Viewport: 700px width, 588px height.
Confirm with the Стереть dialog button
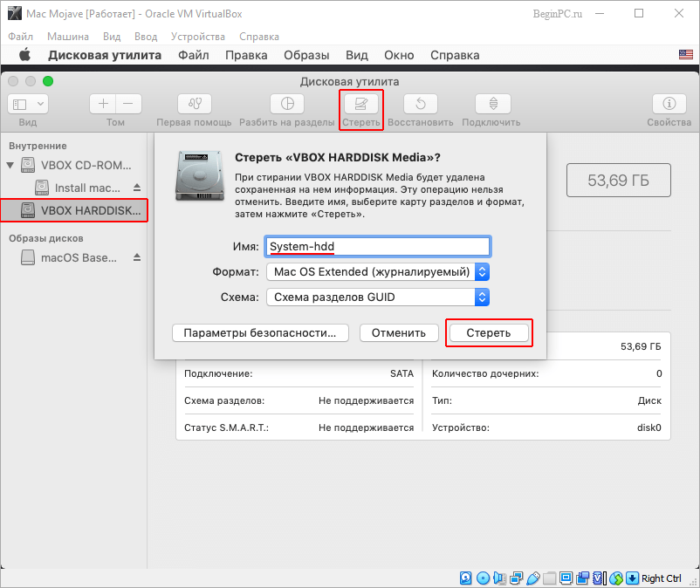point(489,332)
